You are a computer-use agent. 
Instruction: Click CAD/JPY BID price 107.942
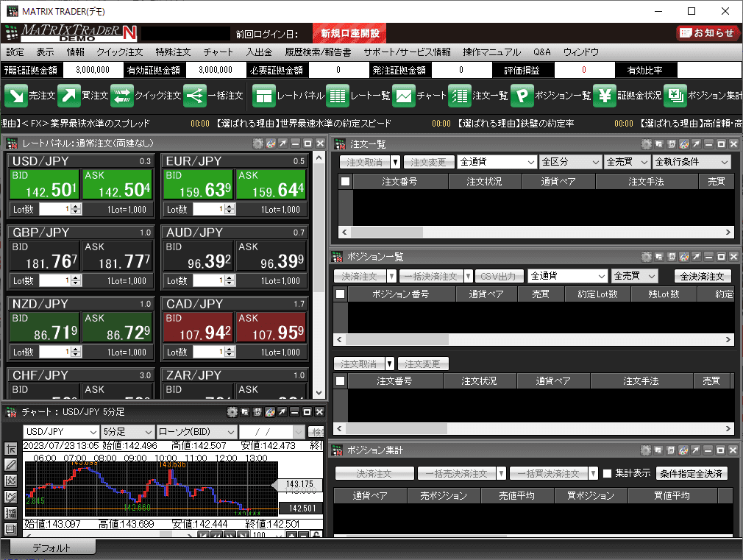198,327
